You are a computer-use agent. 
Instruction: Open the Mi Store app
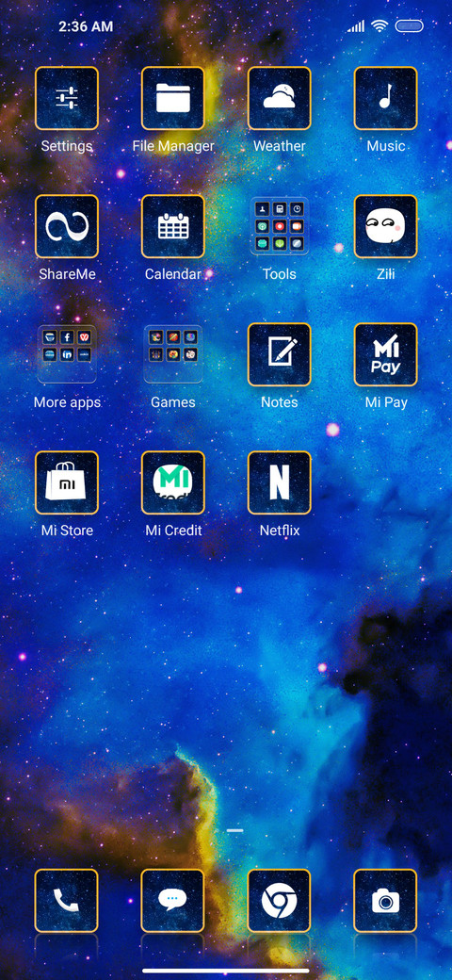[67, 482]
